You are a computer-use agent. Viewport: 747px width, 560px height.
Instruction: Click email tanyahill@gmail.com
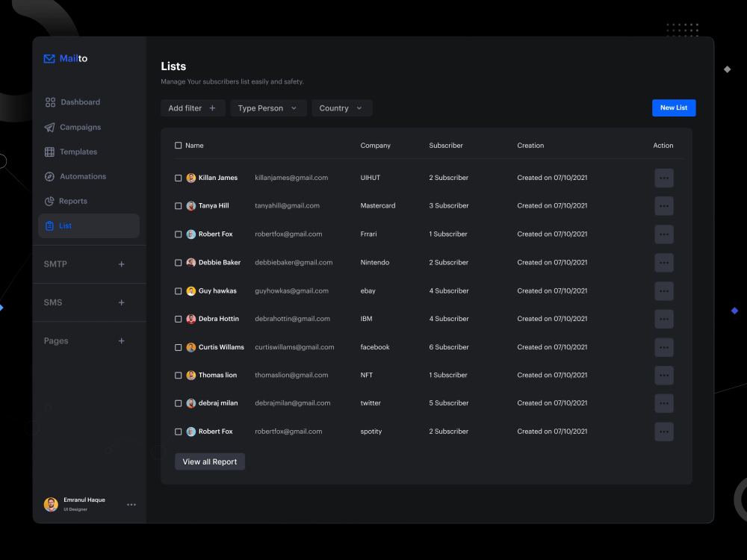click(287, 206)
